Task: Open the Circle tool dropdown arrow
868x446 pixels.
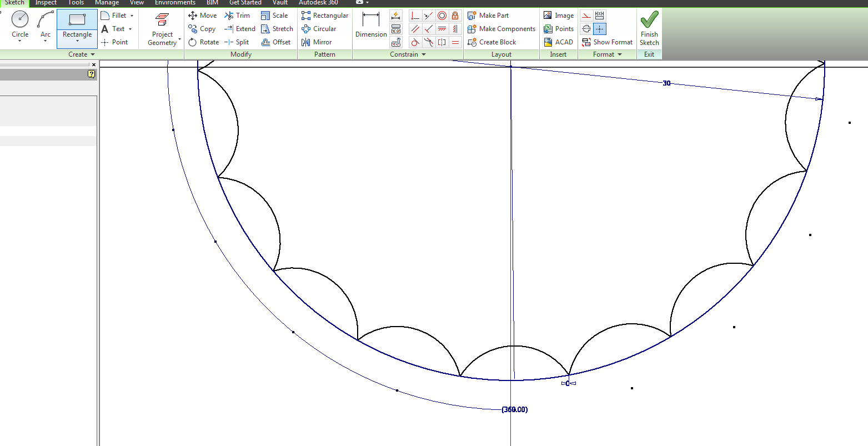Action: click(20, 42)
